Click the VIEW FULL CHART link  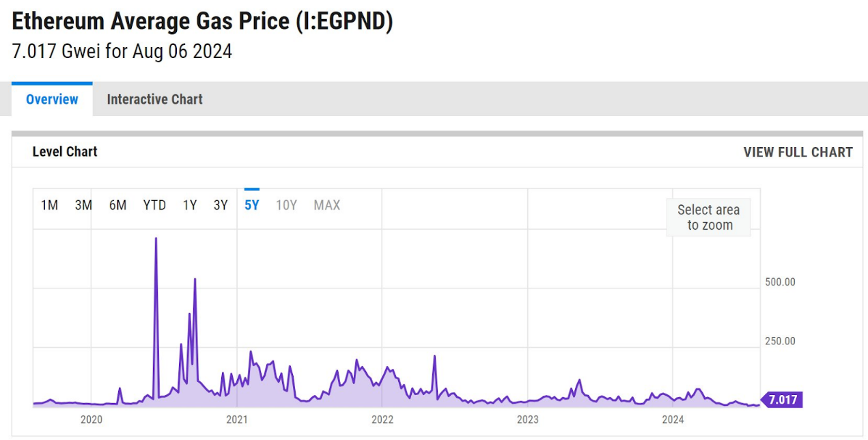point(798,152)
